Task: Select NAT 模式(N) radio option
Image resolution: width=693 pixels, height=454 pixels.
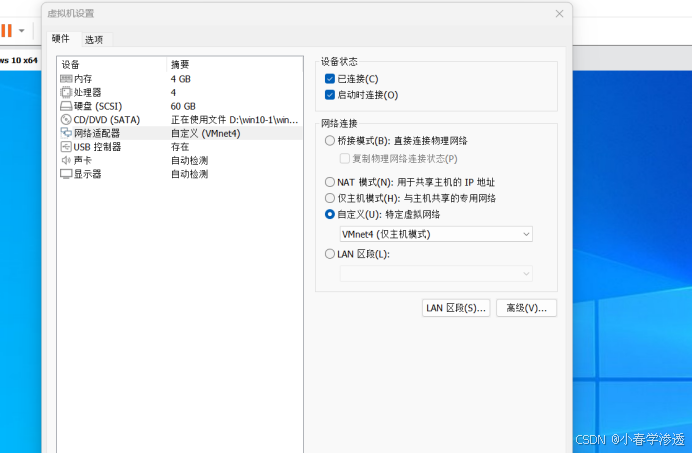Action: (x=330, y=182)
